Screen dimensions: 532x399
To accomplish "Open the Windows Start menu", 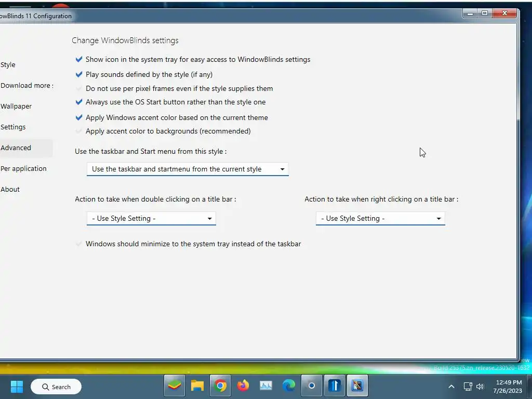I will pyautogui.click(x=17, y=387).
